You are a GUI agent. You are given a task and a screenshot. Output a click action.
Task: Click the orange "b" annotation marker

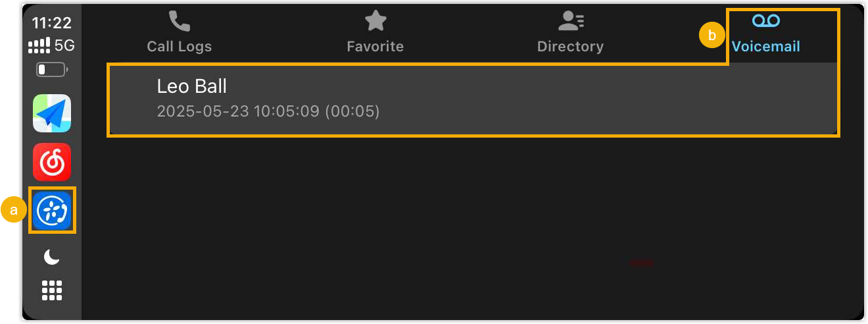(712, 36)
